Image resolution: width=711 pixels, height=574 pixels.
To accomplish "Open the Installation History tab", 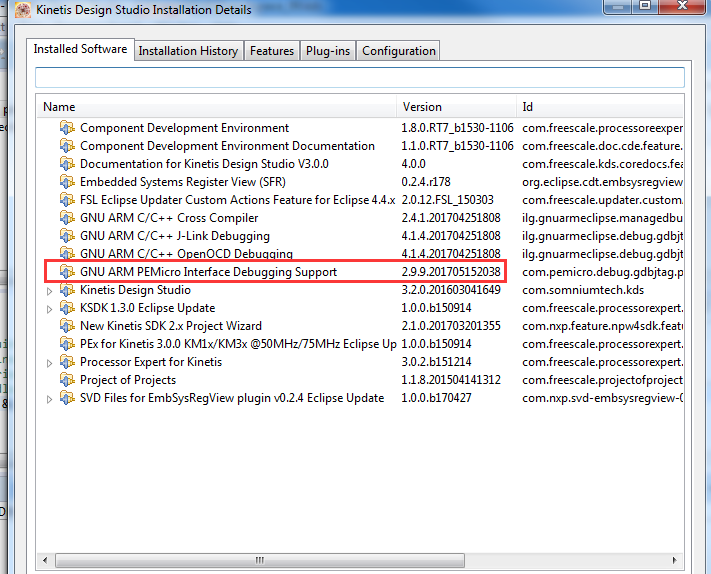I will click(x=188, y=51).
